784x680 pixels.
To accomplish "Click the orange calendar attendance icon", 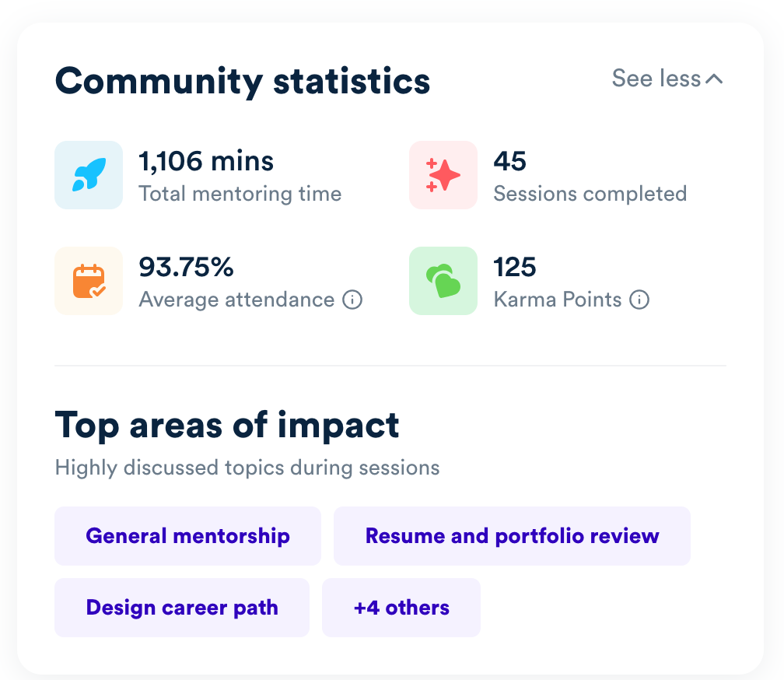I will 89,281.
